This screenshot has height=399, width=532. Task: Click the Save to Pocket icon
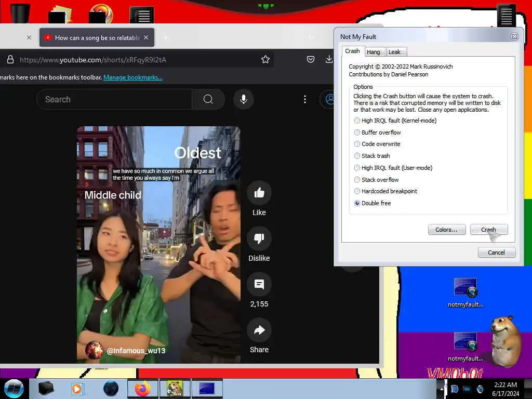(311, 59)
